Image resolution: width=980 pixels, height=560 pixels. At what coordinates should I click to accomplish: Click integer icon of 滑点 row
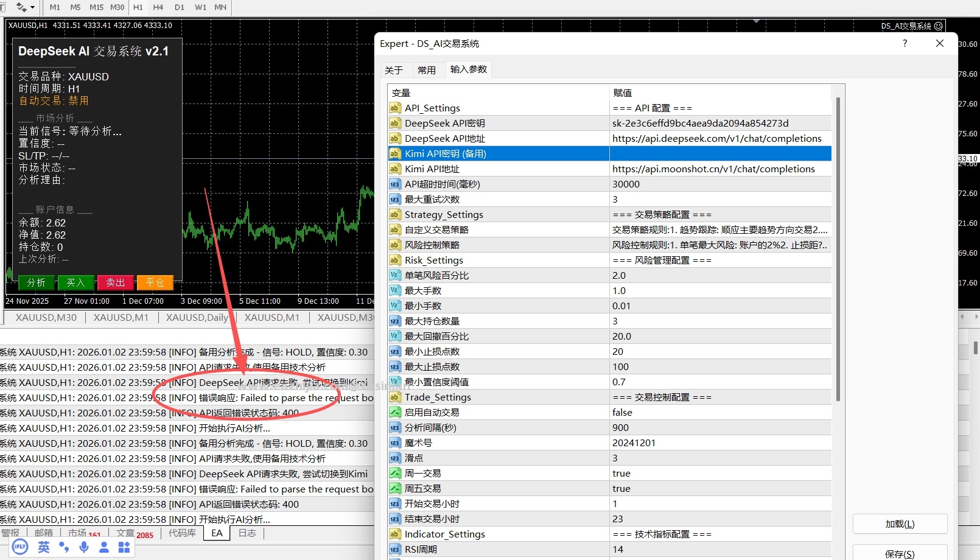click(395, 458)
